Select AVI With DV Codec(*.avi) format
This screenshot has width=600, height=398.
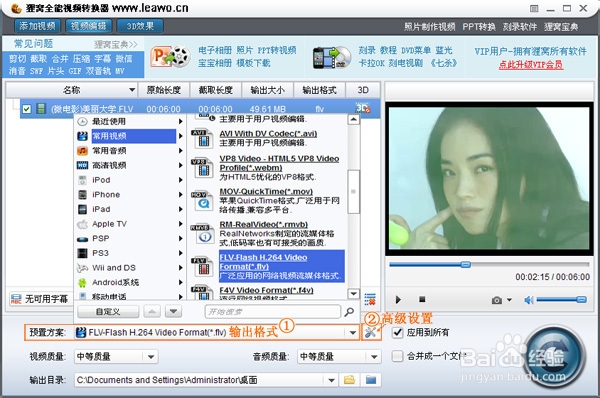(x=268, y=134)
